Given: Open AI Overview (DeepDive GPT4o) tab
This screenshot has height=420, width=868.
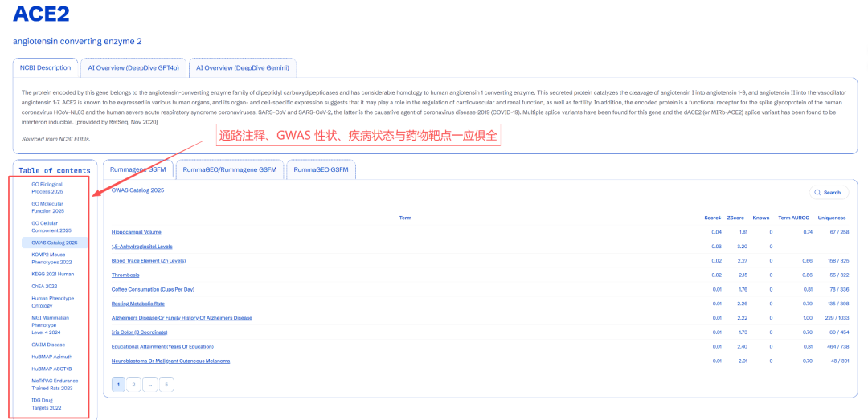Looking at the screenshot, I should point(133,67).
